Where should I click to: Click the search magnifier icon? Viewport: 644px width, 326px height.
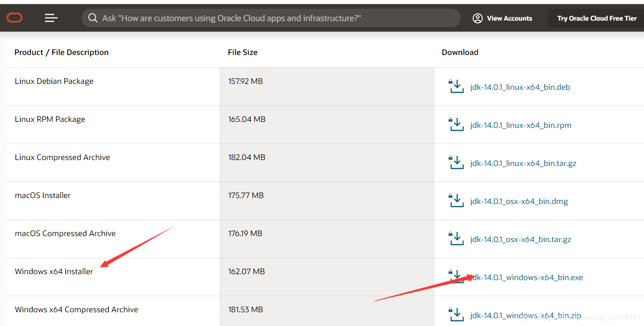click(93, 18)
